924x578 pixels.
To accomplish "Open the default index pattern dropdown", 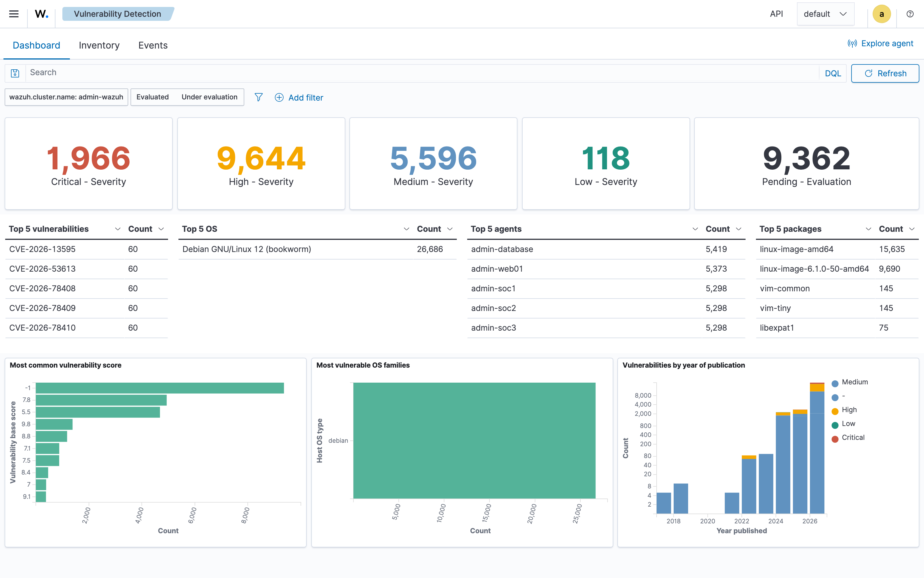I will coord(825,14).
